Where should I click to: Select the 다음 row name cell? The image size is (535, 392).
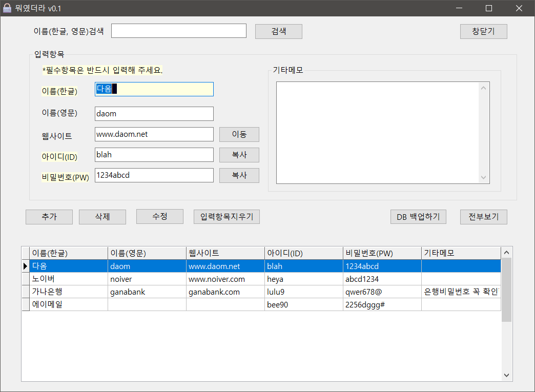69,266
